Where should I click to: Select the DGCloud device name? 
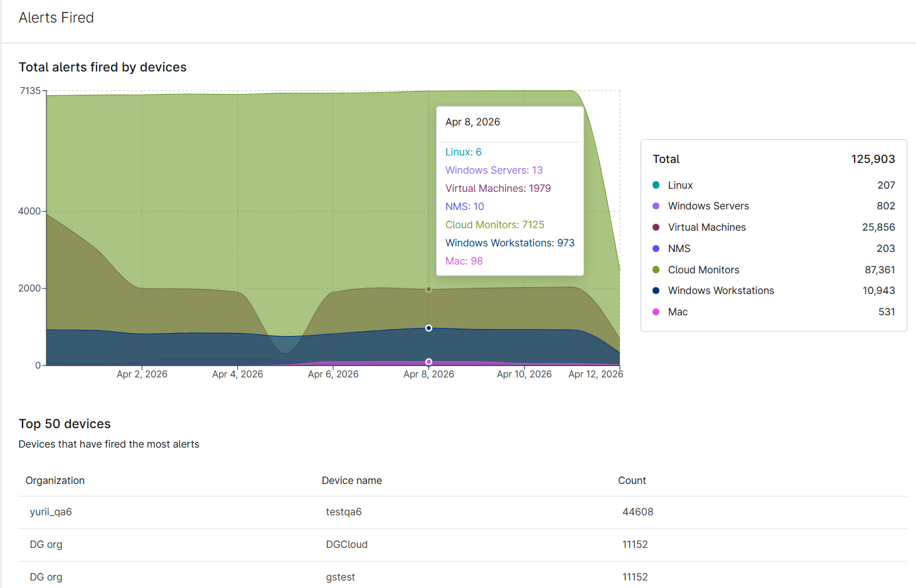pyautogui.click(x=347, y=544)
